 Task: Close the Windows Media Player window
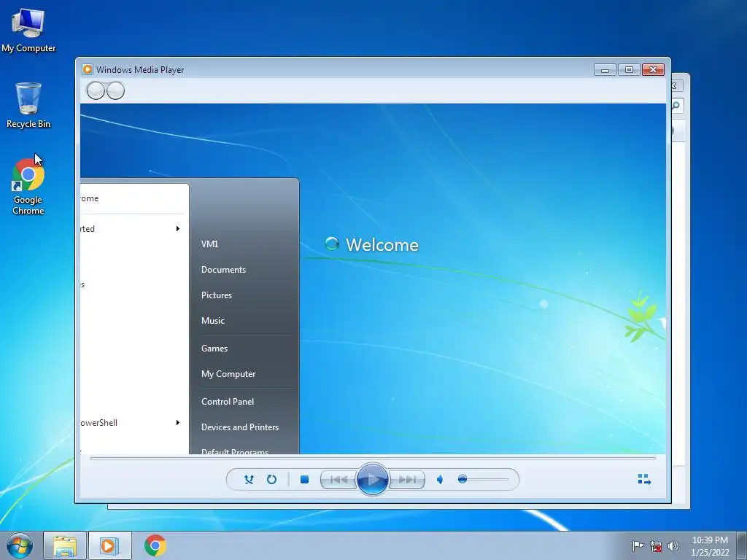click(653, 70)
